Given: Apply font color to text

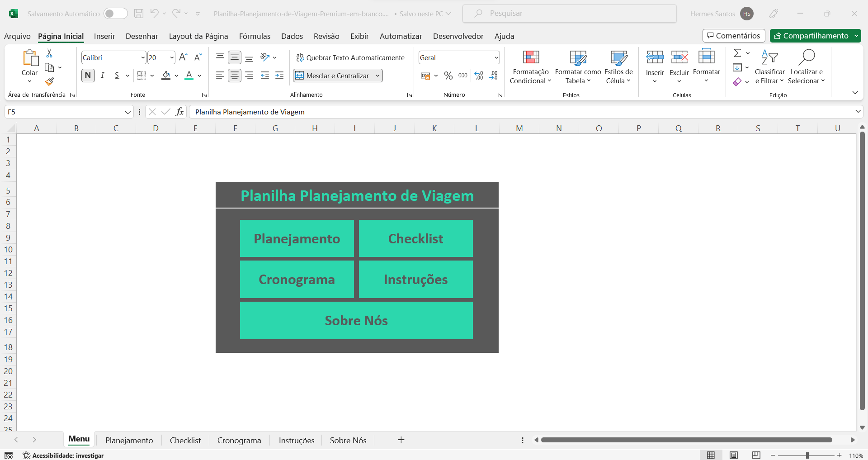Looking at the screenshot, I should tap(189, 76).
